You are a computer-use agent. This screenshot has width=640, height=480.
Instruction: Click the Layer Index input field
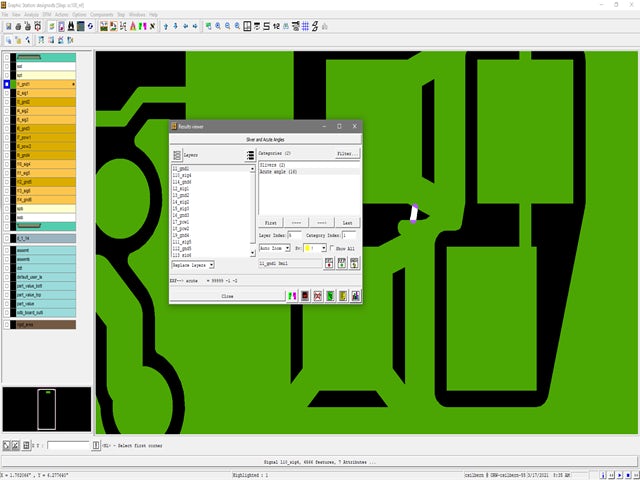[x=294, y=234]
